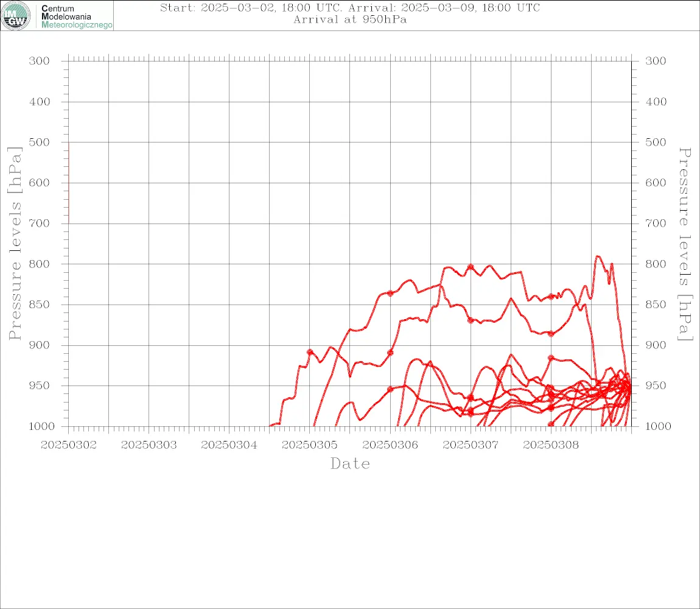700x609 pixels.
Task: Click the right axis 950 label
Action: [x=656, y=385]
